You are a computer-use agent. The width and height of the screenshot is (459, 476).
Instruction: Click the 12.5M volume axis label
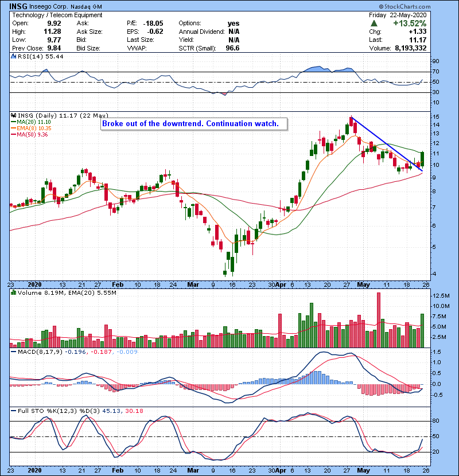tap(441, 295)
